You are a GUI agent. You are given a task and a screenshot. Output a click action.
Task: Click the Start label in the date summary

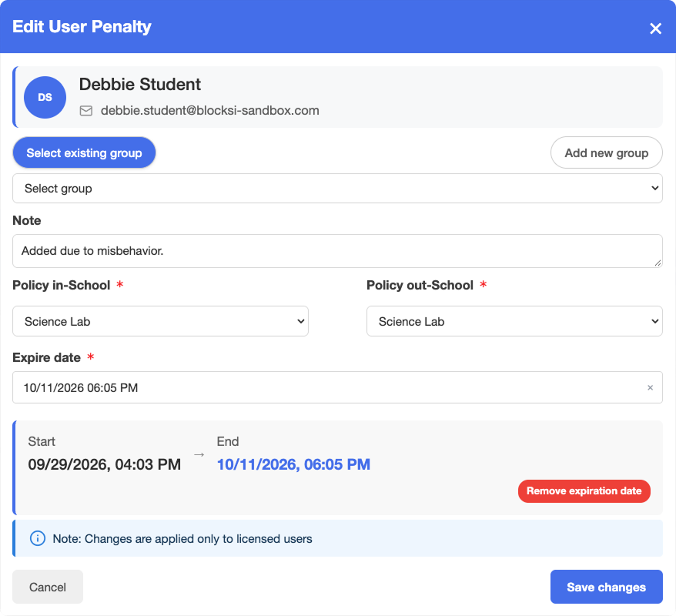(x=42, y=441)
